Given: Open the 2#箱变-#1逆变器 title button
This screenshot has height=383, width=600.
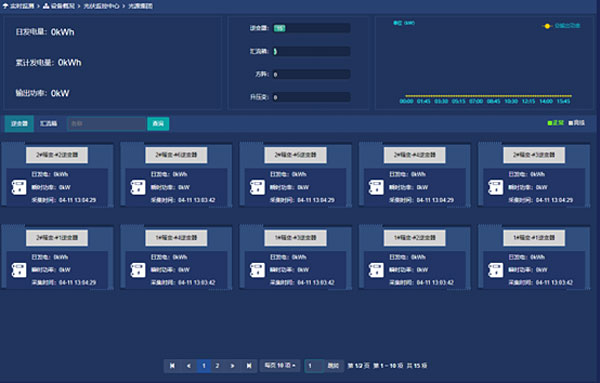Looking at the screenshot, I should tap(57, 238).
